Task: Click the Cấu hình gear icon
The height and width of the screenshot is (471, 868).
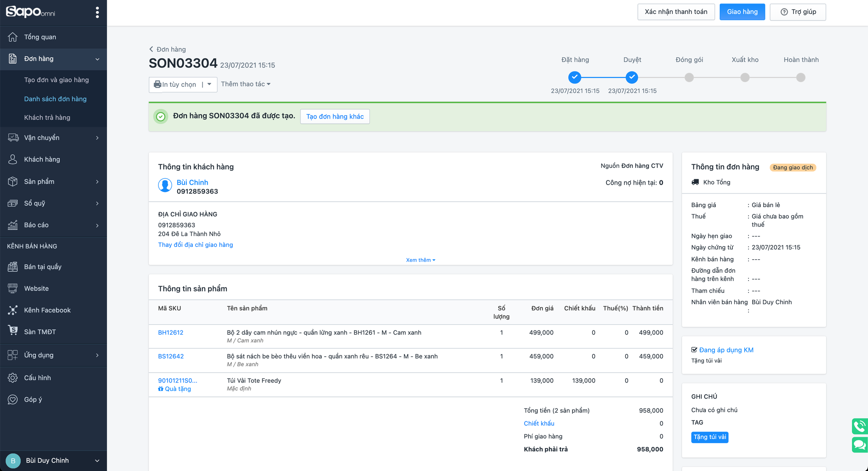Action: (13, 378)
